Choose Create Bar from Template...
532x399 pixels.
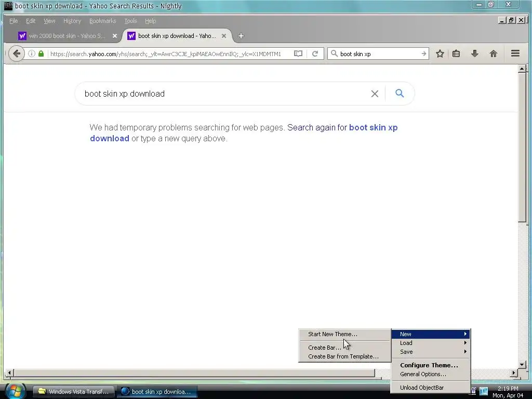[345, 356]
